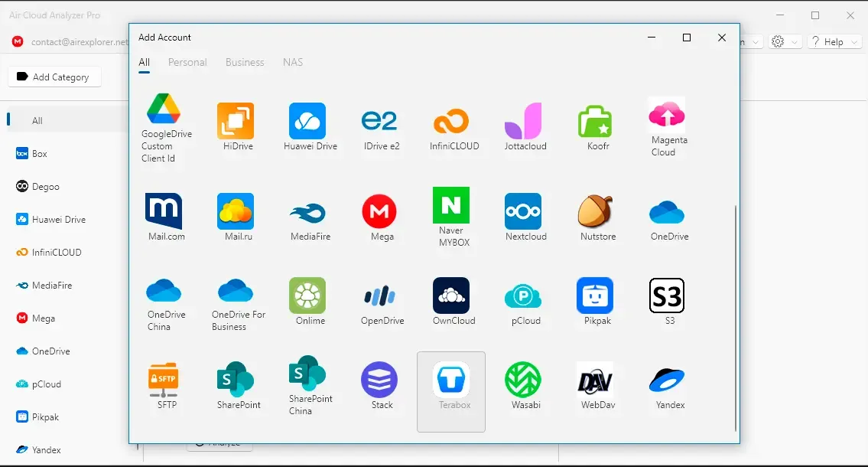Image resolution: width=868 pixels, height=467 pixels.
Task: Choose the Jottacloud service
Action: point(525,127)
